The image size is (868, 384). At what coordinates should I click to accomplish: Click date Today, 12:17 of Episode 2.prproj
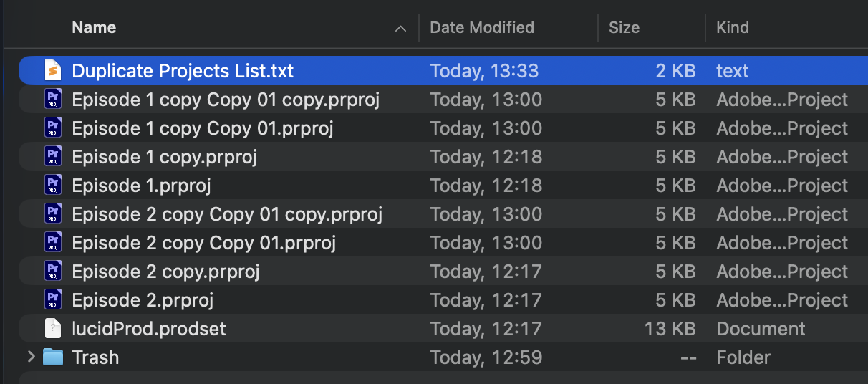pyautogui.click(x=486, y=300)
